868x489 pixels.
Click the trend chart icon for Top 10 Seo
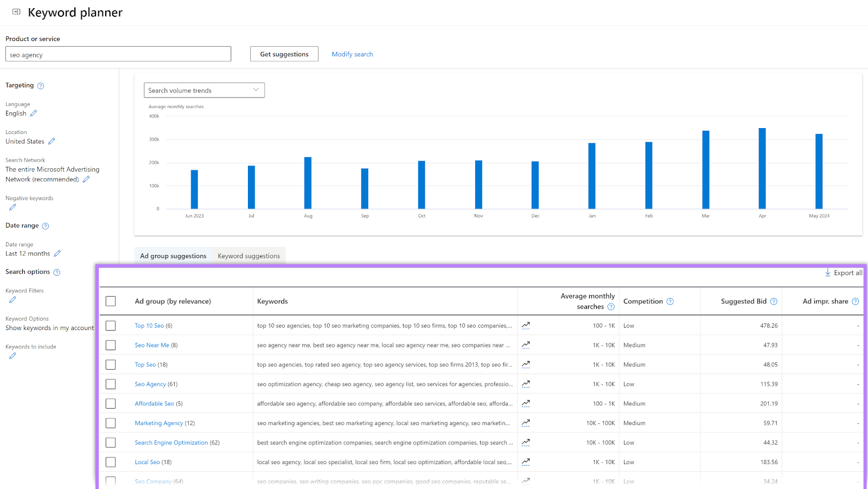pyautogui.click(x=526, y=326)
